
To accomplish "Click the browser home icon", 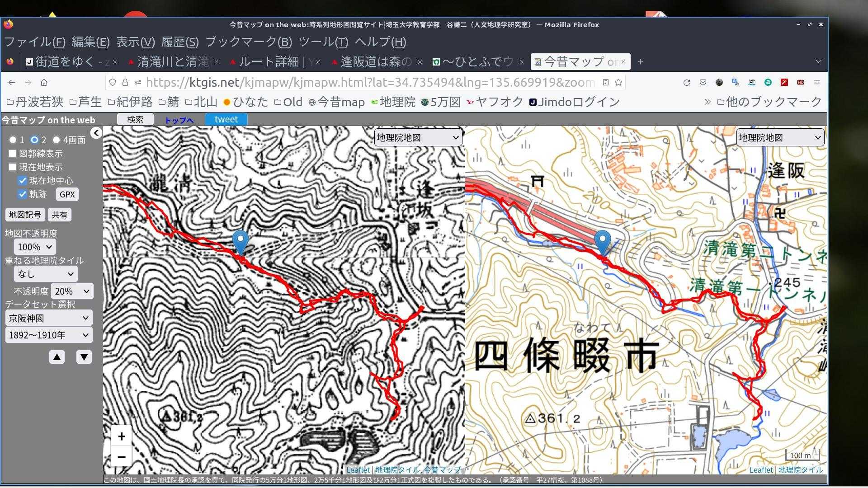I will 44,82.
